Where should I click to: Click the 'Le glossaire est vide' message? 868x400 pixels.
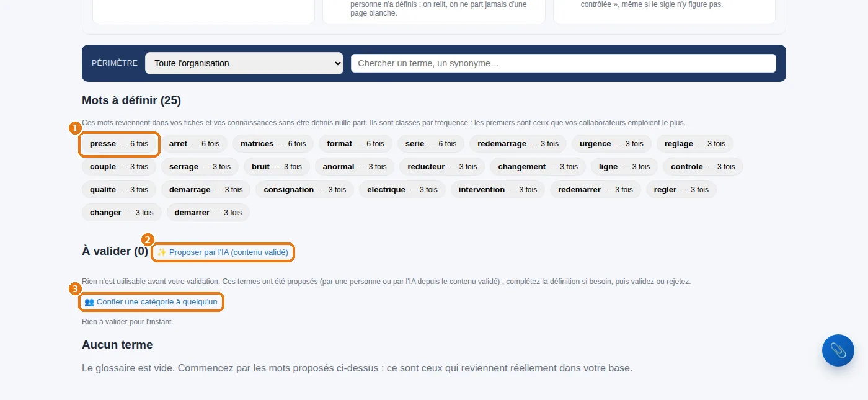click(357, 368)
